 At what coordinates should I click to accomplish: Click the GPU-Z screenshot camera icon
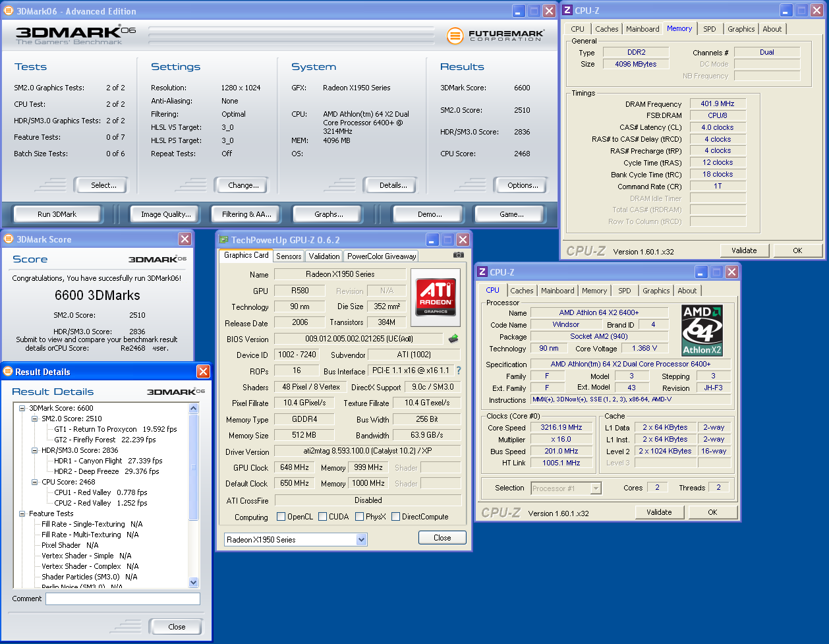click(x=459, y=255)
